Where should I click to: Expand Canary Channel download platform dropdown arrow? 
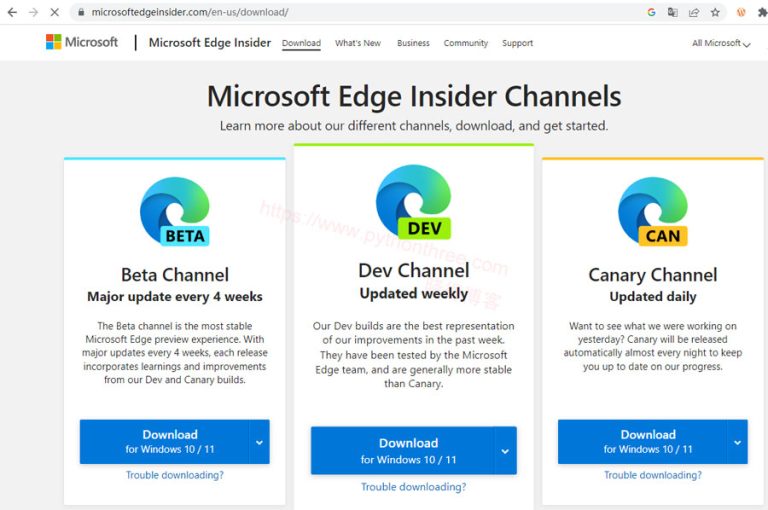pyautogui.click(x=738, y=442)
